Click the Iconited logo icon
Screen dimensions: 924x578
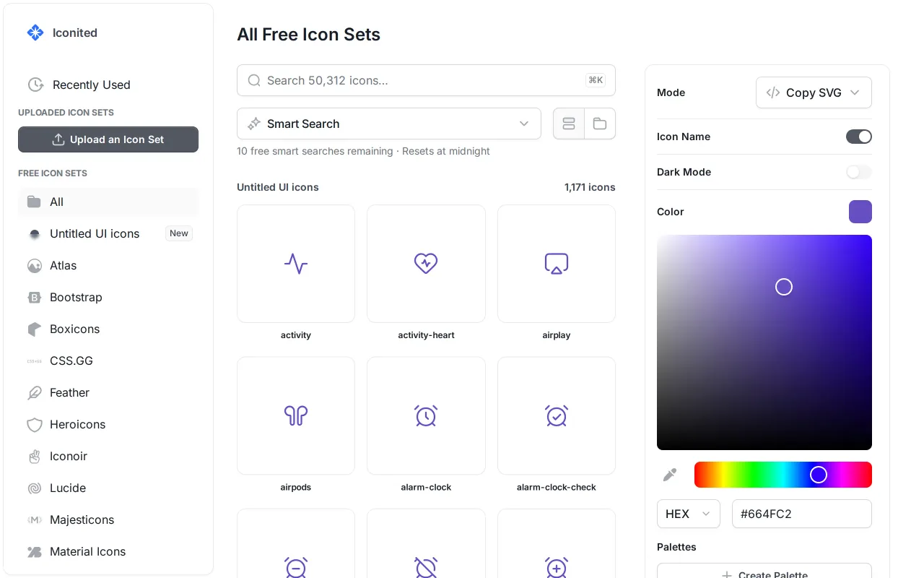(35, 33)
